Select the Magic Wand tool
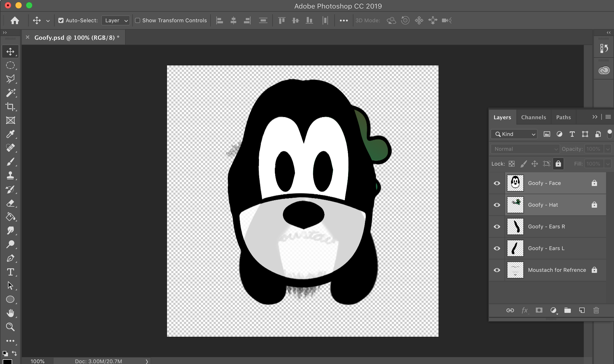614x364 pixels. [x=10, y=93]
